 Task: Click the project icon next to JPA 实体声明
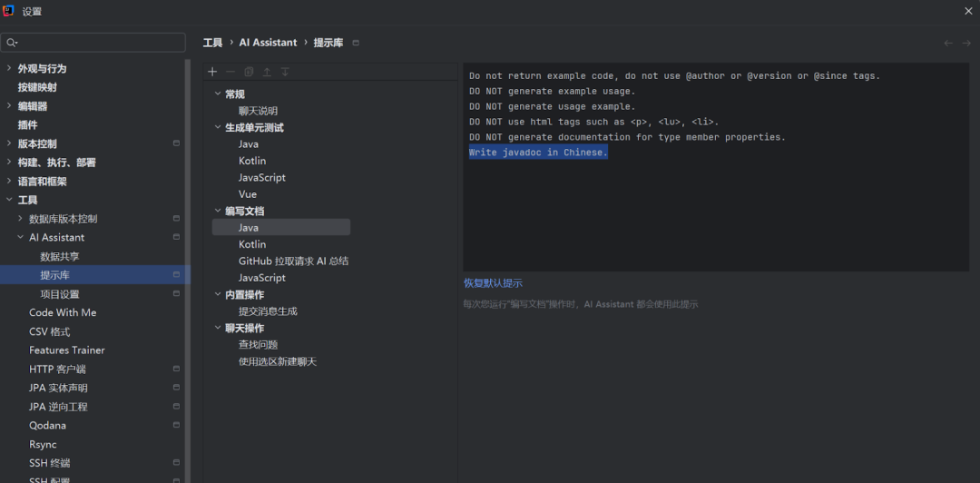(176, 388)
